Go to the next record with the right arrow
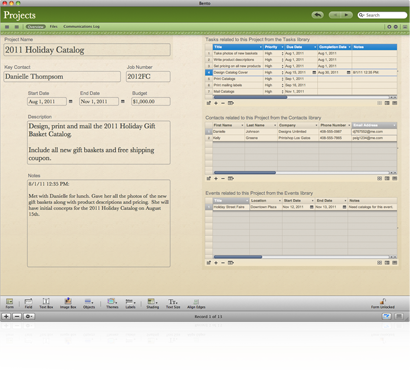This screenshot has width=410, height=370. 347,15
